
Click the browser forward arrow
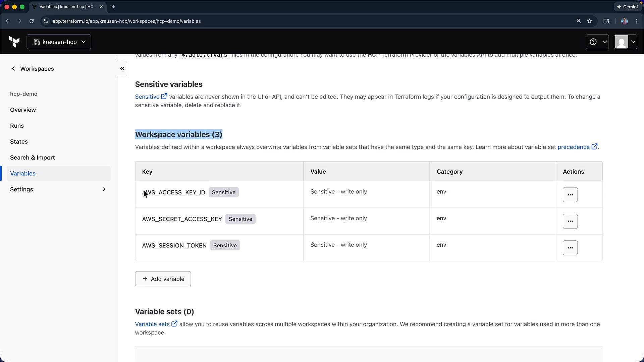[19, 21]
